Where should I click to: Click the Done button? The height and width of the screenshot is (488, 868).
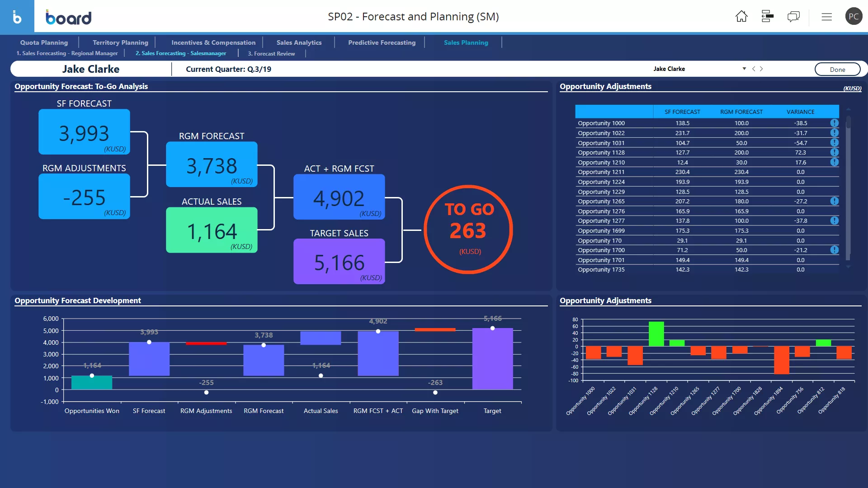[837, 69]
